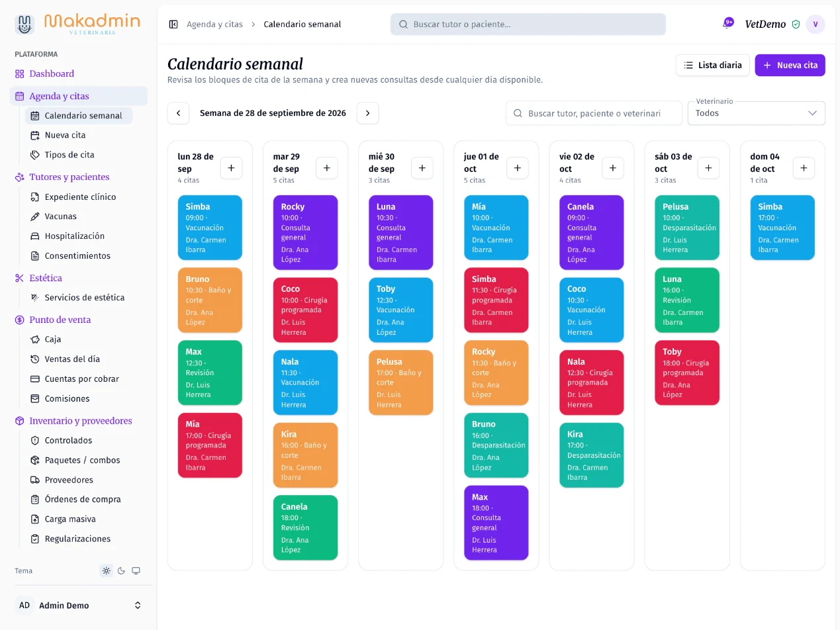The image size is (840, 630).
Task: Switch to dark theme moon icon
Action: [x=121, y=570]
